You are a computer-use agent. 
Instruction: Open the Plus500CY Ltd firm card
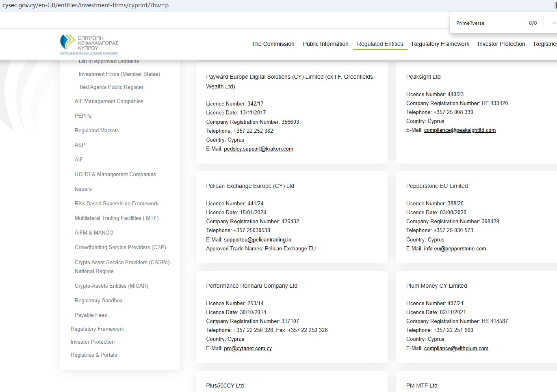click(225, 386)
